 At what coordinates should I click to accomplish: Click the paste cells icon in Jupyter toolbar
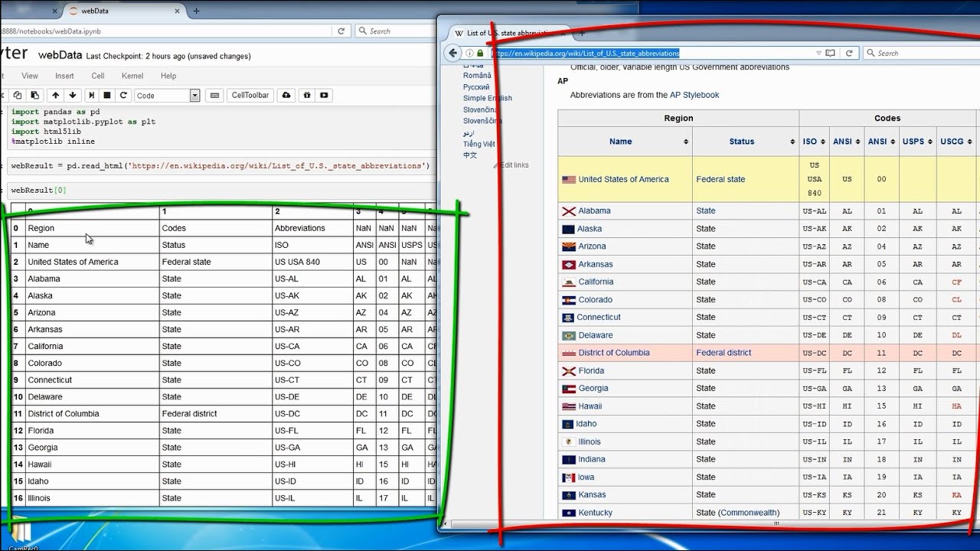click(34, 96)
